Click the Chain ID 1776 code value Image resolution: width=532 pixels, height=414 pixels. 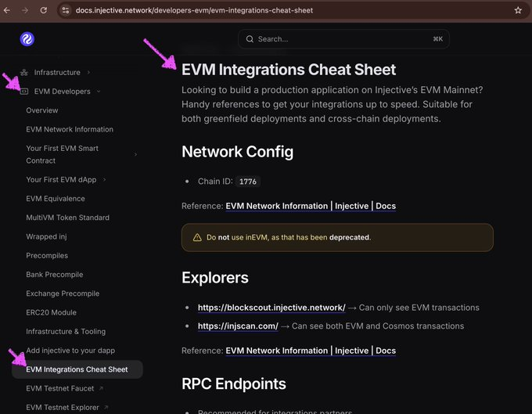pos(248,182)
